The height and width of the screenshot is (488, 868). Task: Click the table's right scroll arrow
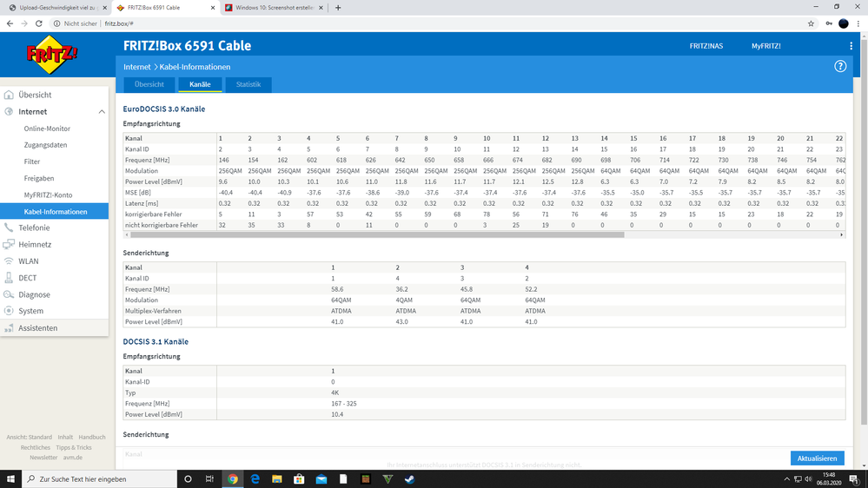[x=841, y=234]
